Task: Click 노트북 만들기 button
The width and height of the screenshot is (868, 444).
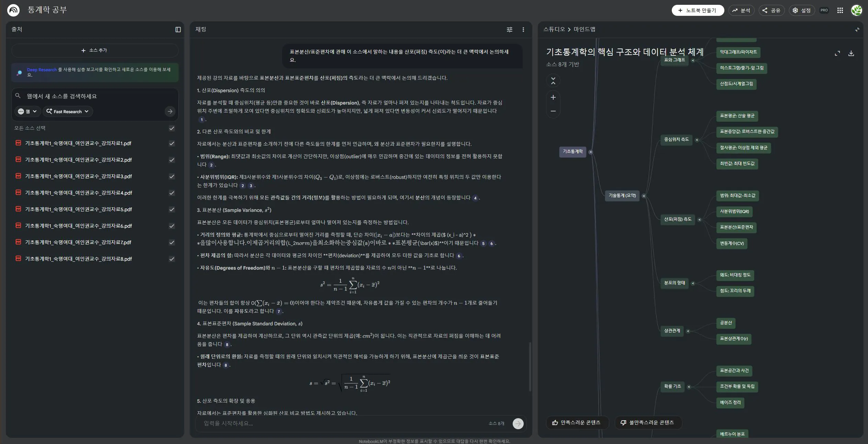Action: [698, 10]
